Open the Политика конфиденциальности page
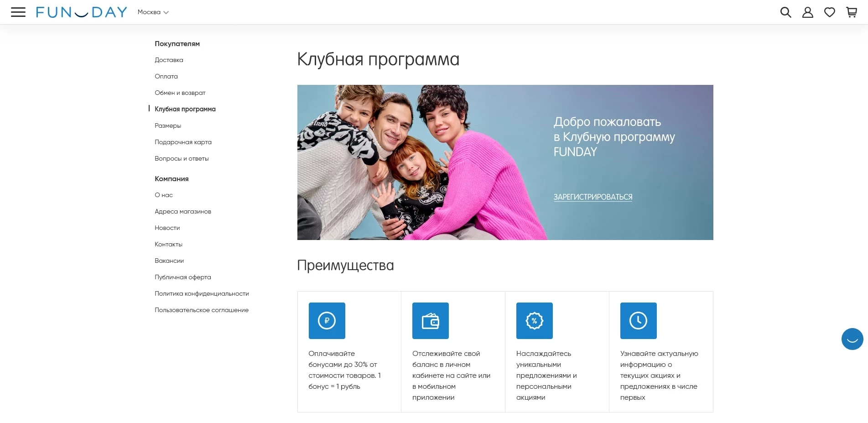868x423 pixels. pyautogui.click(x=202, y=293)
